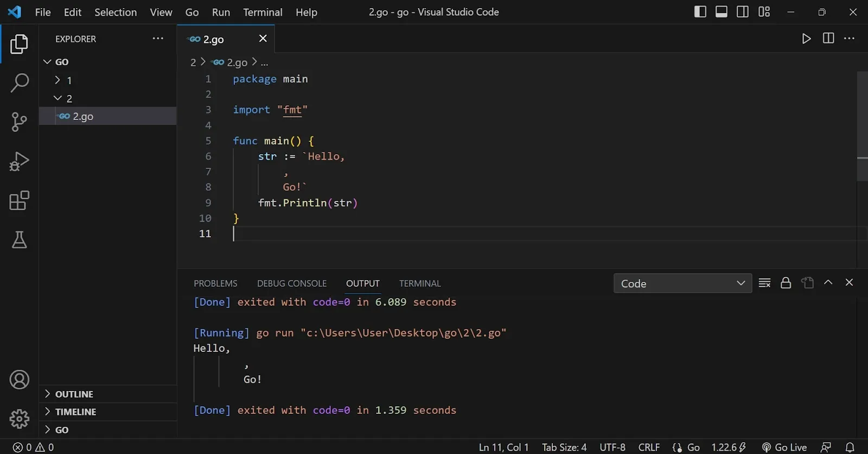The image size is (868, 454).
Task: Open Explorer views and more actions
Action: point(158,39)
